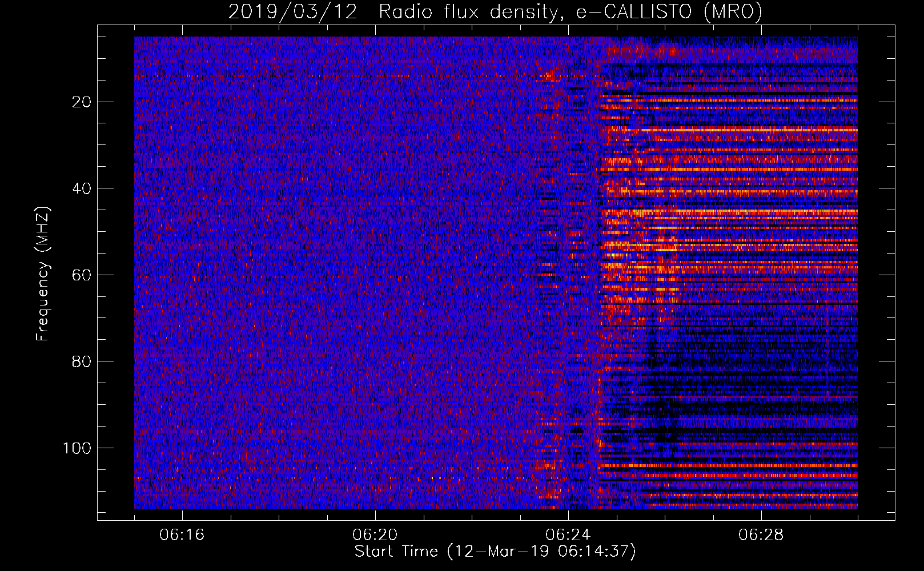
Task: Click the 'Frequency (MHZ)' y-axis label
Action: coord(43,274)
